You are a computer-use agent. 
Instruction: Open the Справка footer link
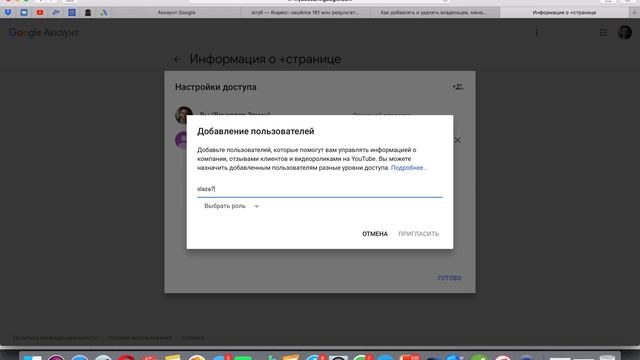point(193,338)
